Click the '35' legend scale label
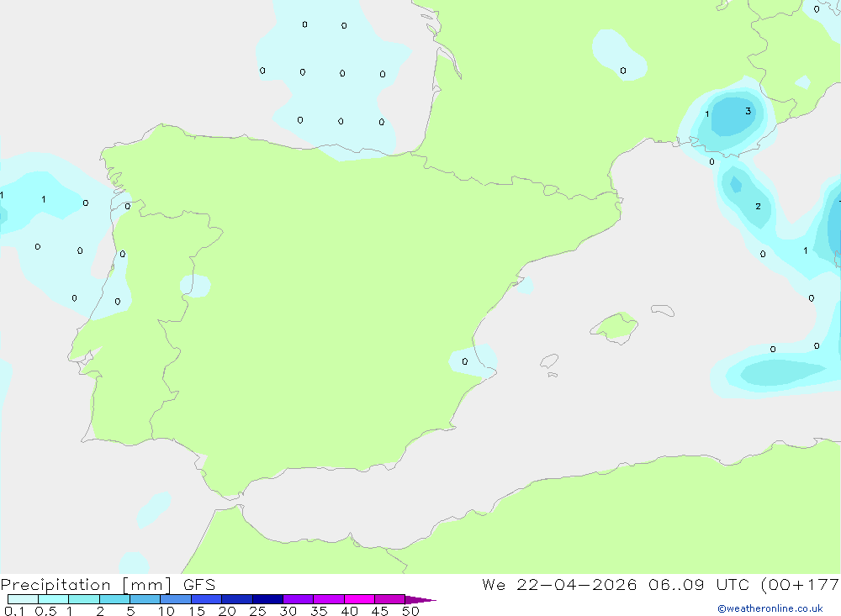Image resolution: width=841 pixels, height=616 pixels. click(319, 611)
